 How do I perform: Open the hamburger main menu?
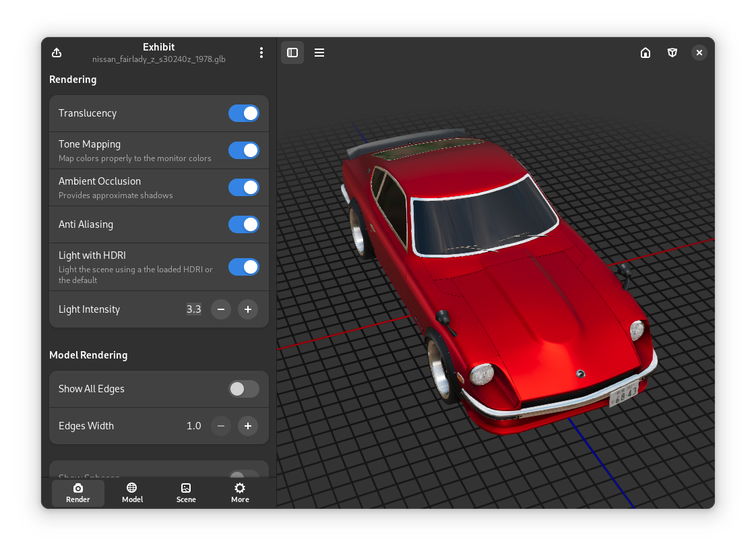(319, 53)
